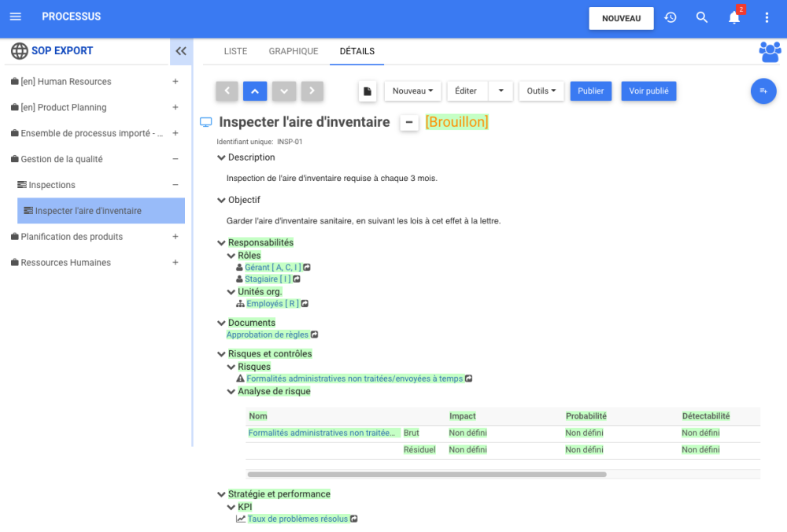
Task: Open Approbation de règles link icon
Action: click(314, 334)
